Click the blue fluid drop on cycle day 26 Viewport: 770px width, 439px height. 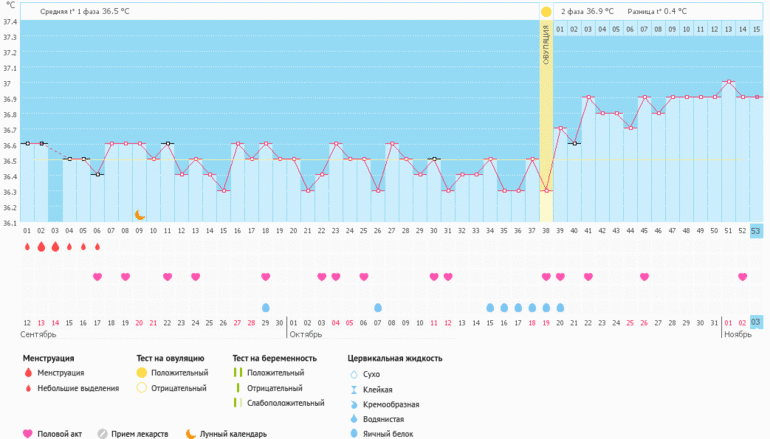coord(378,307)
